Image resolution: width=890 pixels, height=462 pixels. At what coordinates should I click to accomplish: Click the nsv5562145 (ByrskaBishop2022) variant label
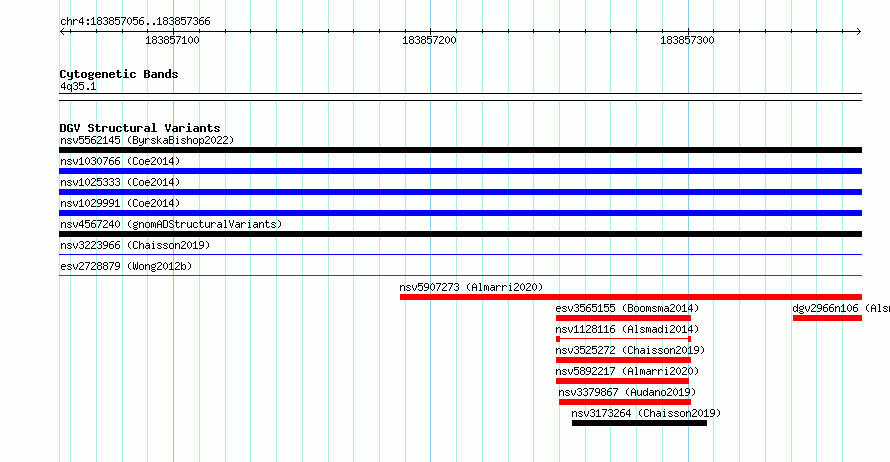[147, 140]
